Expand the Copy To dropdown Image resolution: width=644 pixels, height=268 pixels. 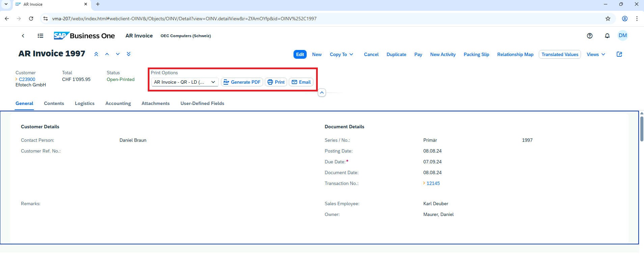tap(341, 54)
